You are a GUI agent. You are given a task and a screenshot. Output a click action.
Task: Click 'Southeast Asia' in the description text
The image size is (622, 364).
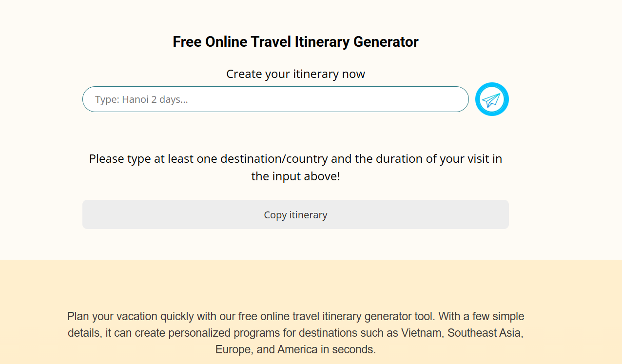[485, 333]
